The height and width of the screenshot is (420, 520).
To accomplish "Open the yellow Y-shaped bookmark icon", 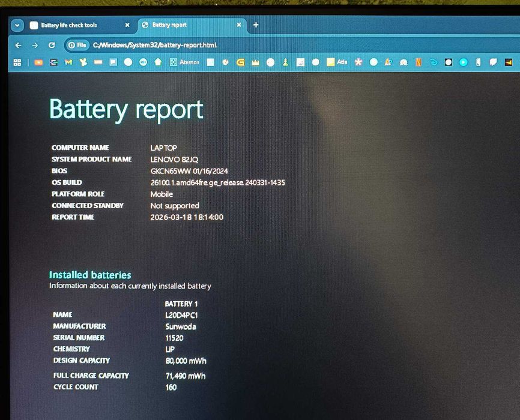I will pos(83,62).
